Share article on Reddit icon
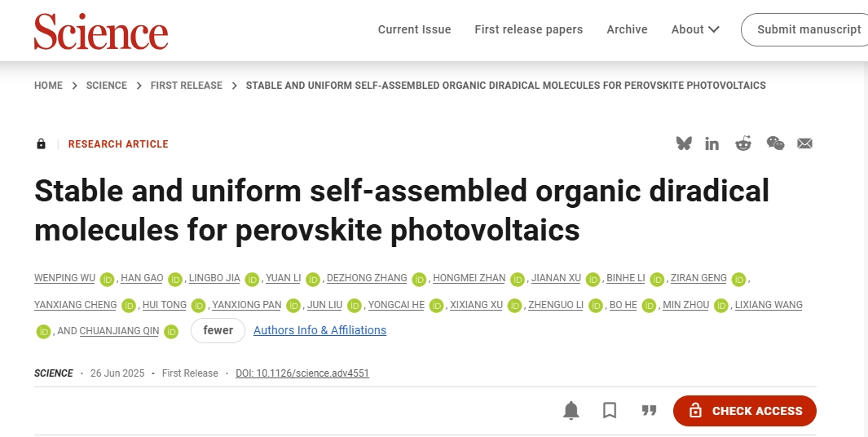This screenshot has width=868, height=437. coord(742,143)
